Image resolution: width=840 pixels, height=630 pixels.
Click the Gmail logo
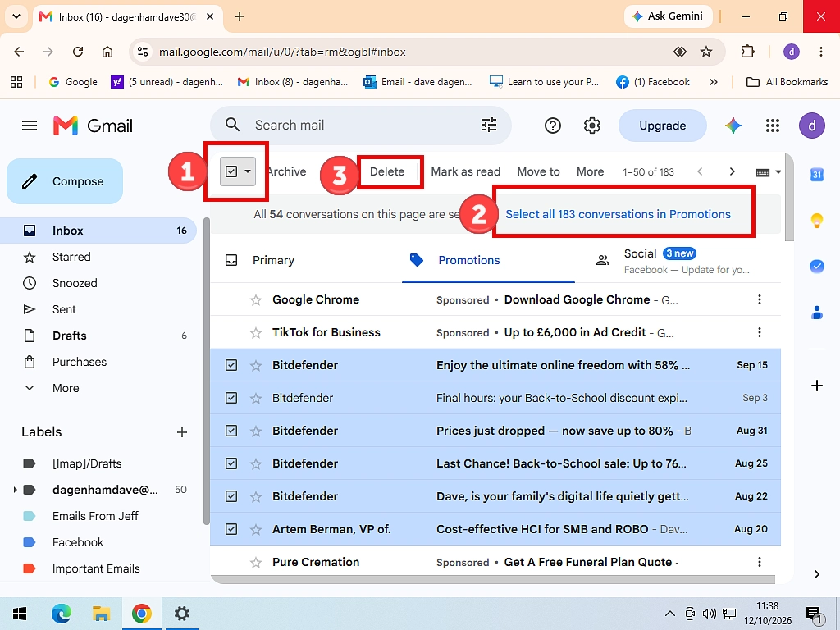[x=93, y=126]
